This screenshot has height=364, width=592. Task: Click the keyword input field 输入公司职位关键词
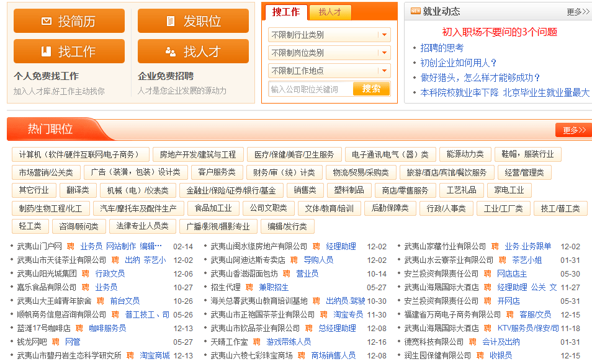click(x=310, y=89)
